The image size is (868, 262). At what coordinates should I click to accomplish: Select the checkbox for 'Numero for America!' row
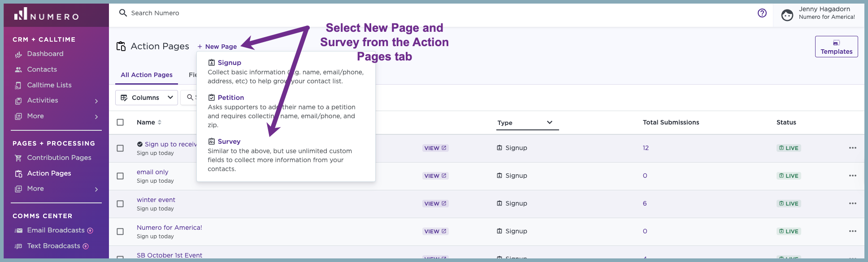[x=120, y=232]
